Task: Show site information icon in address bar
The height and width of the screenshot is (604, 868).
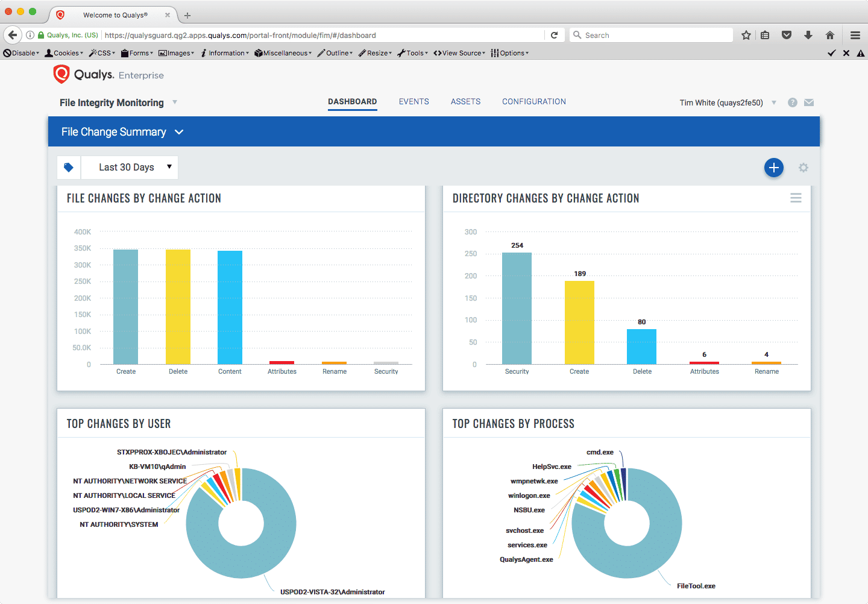Action: [30, 35]
